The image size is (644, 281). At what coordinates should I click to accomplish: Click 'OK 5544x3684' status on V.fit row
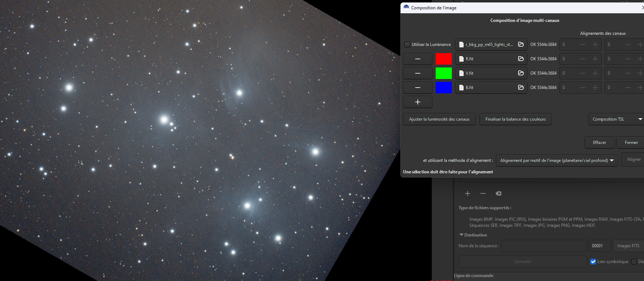543,73
